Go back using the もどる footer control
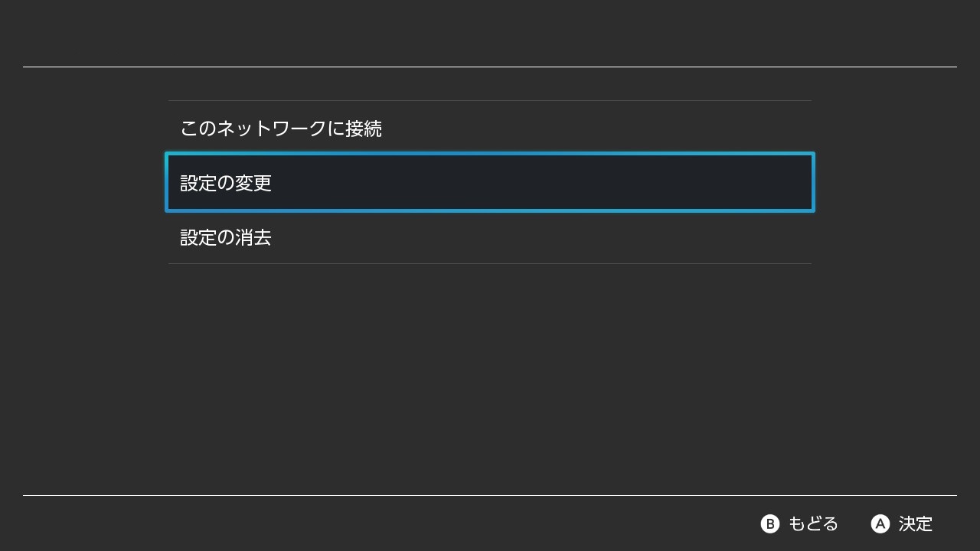 click(x=800, y=523)
